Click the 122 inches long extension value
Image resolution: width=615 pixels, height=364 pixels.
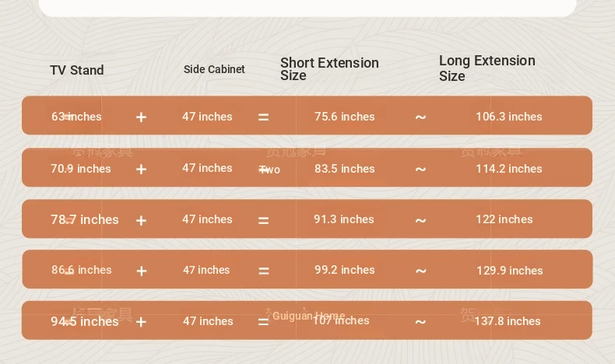tap(504, 219)
